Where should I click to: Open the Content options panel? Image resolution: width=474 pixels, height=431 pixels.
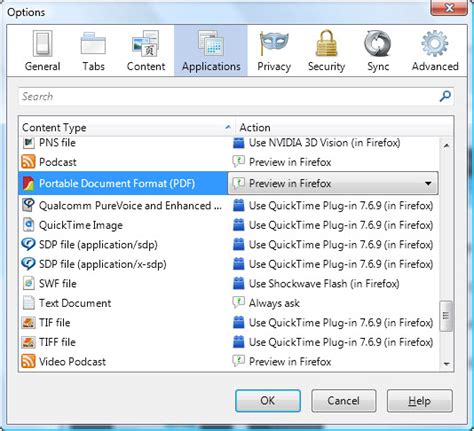(x=146, y=51)
